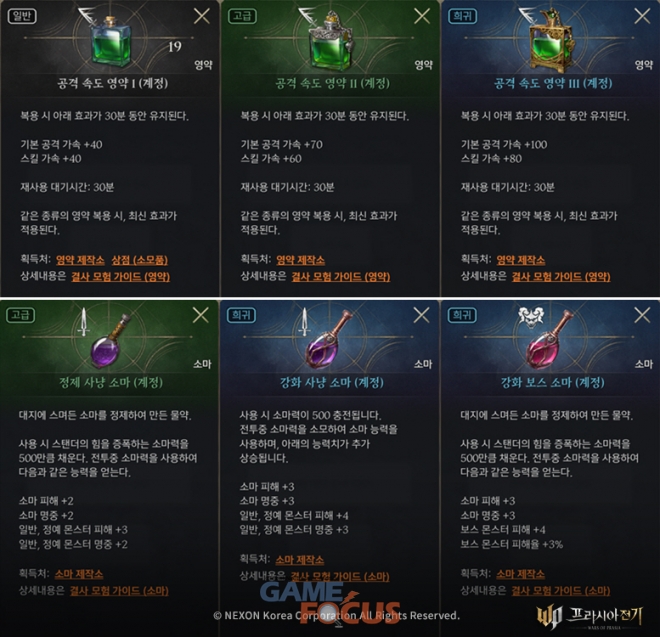Open 영약 제작소 link in 영약 II card

pos(301,260)
